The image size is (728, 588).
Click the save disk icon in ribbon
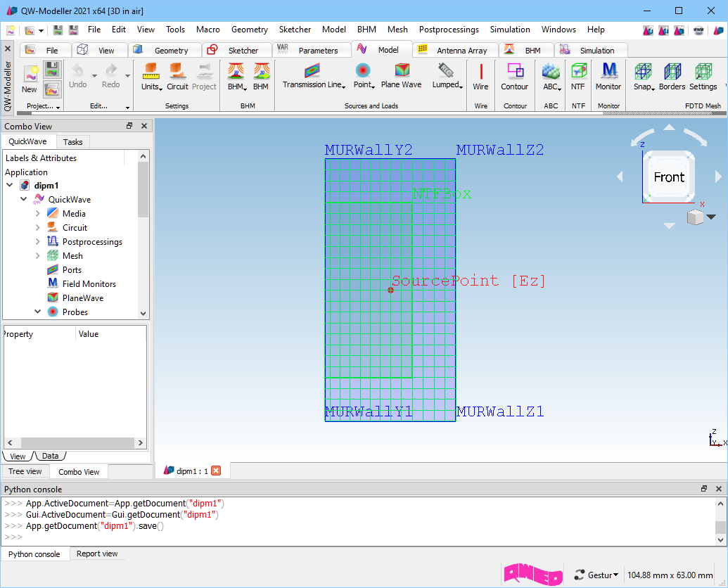coord(53,70)
